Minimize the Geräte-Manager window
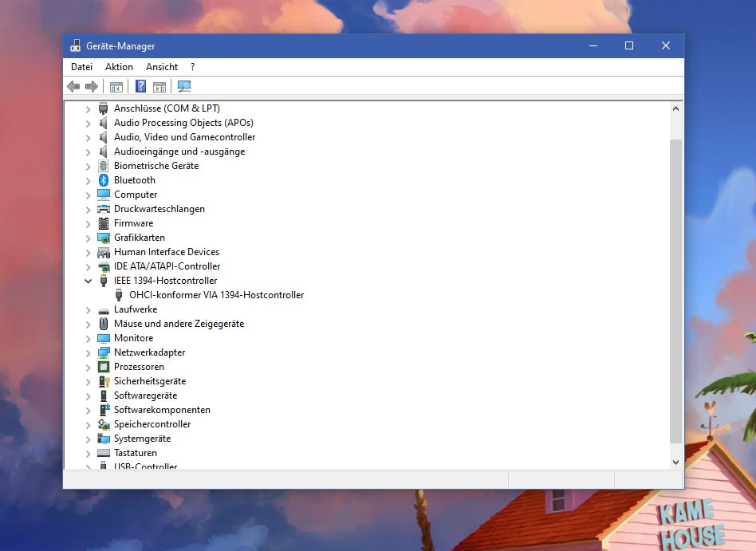The image size is (756, 551). coord(593,45)
